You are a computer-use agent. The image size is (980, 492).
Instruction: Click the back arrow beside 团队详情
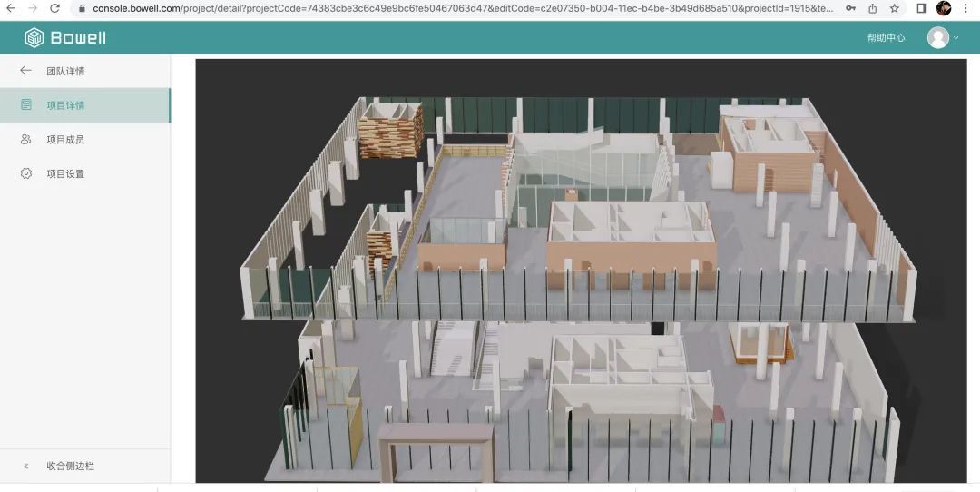tap(25, 71)
